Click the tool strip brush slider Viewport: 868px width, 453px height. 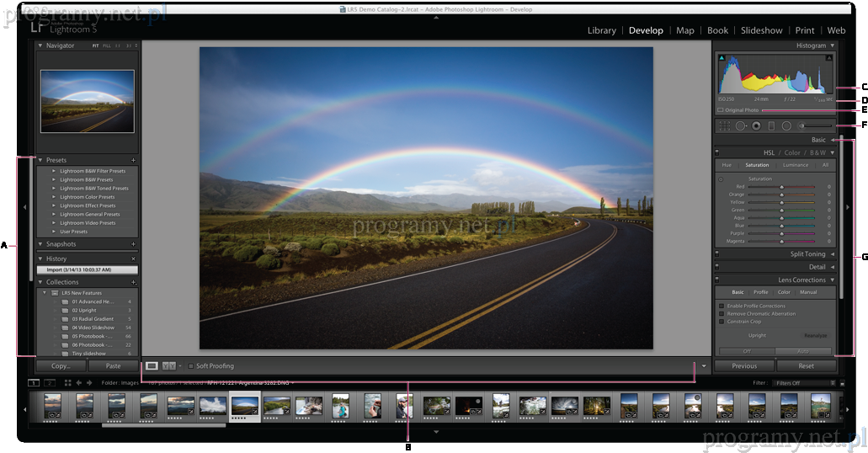(x=815, y=126)
